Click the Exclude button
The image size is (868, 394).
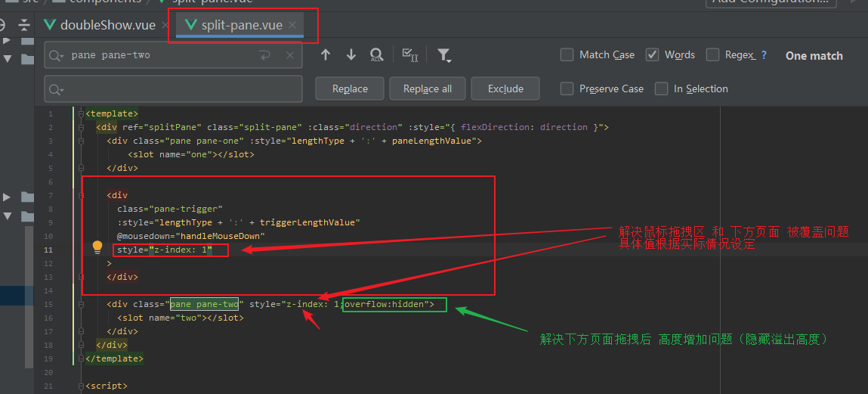point(505,88)
